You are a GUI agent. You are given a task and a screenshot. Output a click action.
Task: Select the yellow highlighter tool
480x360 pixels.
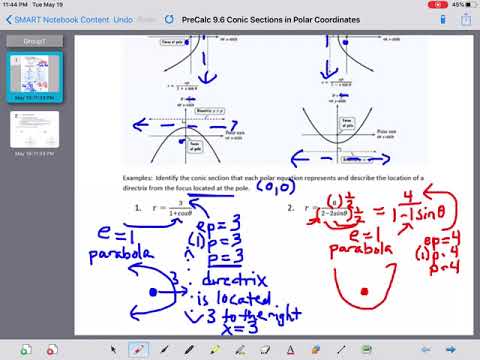click(215, 349)
